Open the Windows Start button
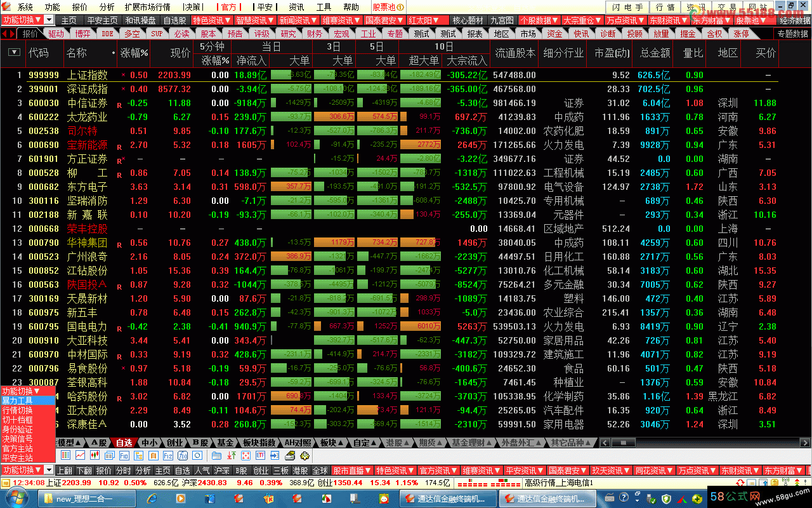The width and height of the screenshot is (812, 508). 16,498
